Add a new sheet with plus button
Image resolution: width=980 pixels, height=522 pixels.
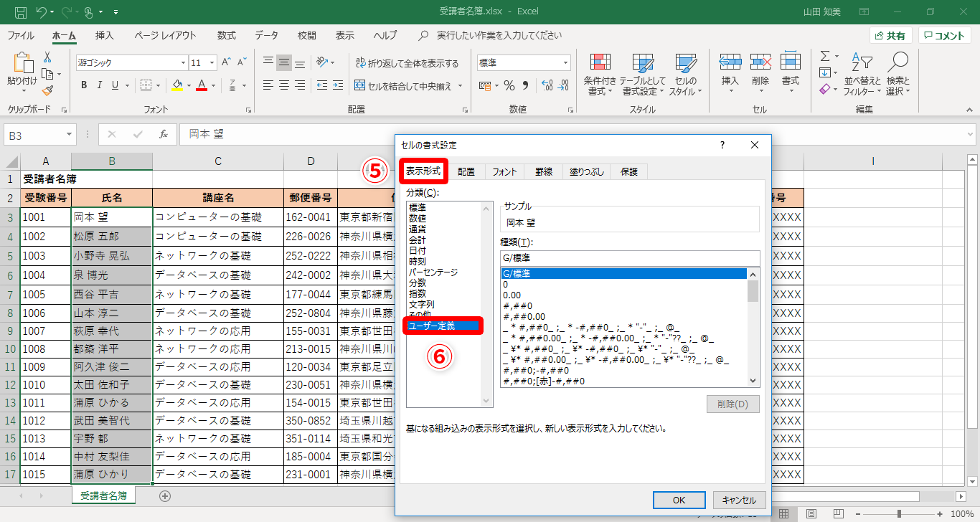coord(165,495)
